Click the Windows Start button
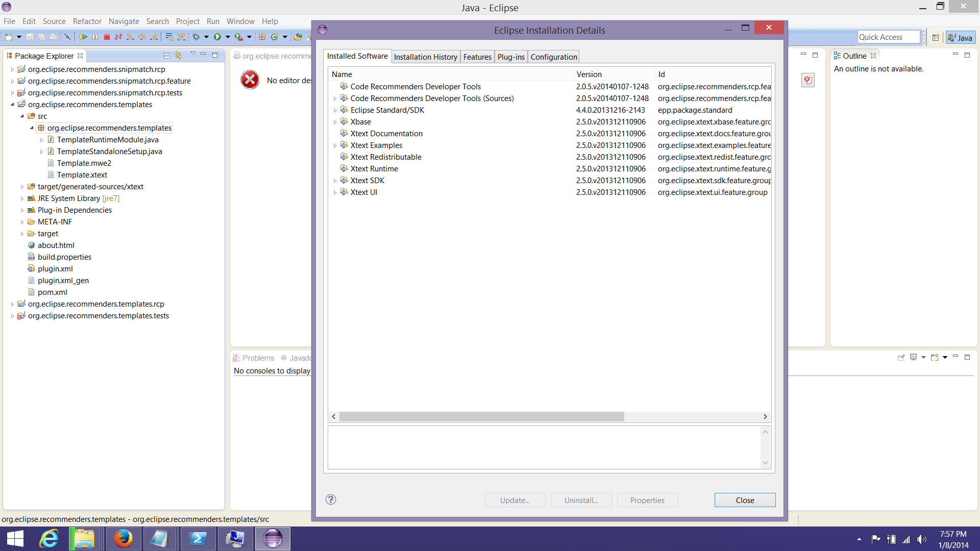980x551 pixels. click(x=15, y=539)
